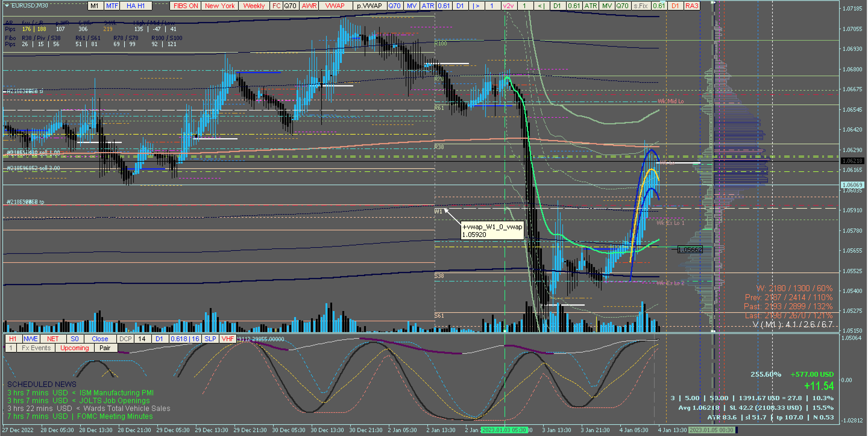Open the Pair news filter option
Screen dimensions: 868x436
[x=105, y=348]
